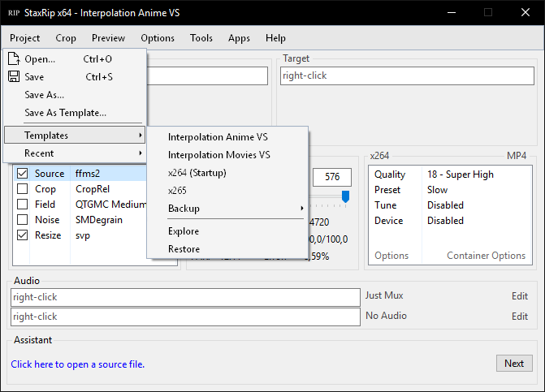Viewport: 545px width, 392px height.
Task: Click the Save floppy disk icon
Action: click(14, 77)
